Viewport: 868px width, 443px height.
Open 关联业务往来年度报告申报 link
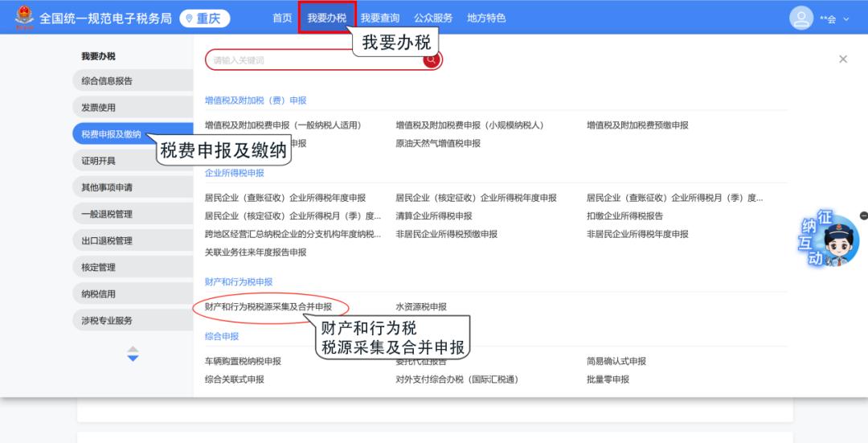point(256,252)
